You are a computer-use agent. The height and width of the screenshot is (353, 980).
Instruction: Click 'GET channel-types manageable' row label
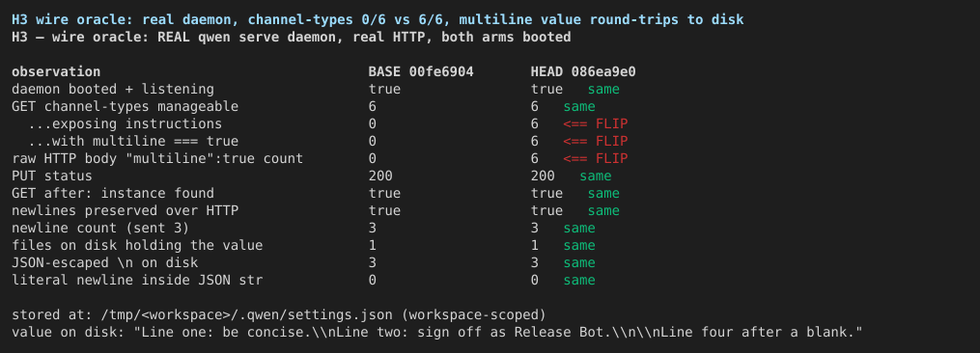[x=125, y=107]
